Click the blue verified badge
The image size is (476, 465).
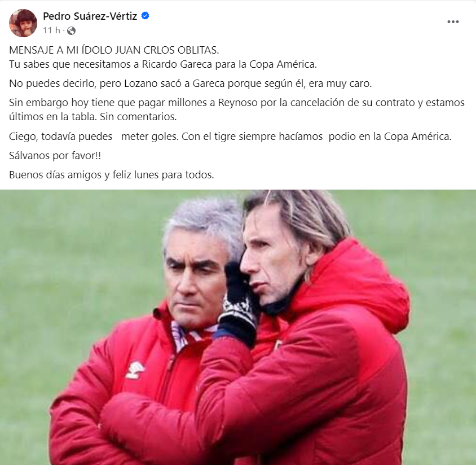click(146, 16)
